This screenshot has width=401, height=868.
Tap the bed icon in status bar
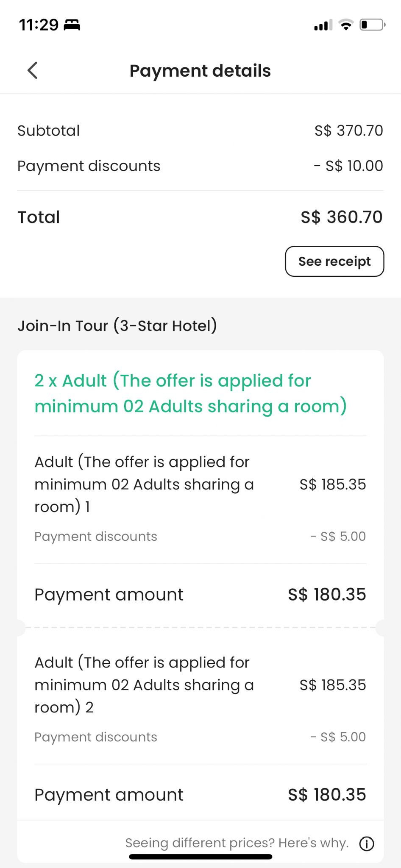pos(72,25)
